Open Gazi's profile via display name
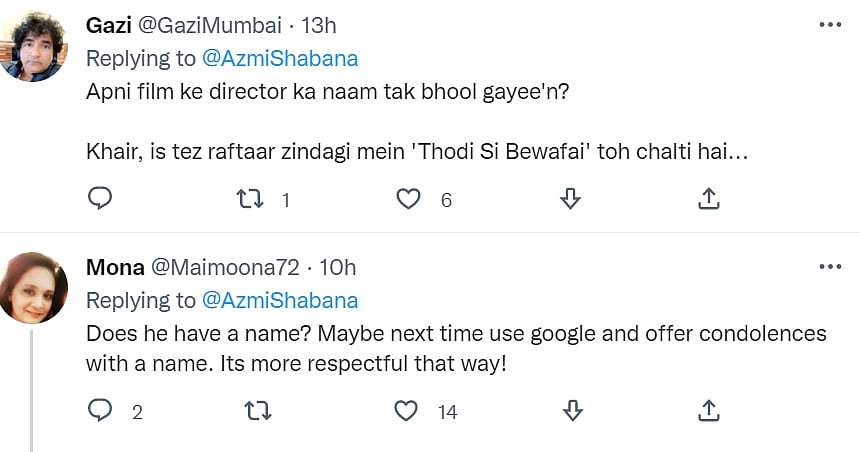The width and height of the screenshot is (860, 452). (109, 25)
